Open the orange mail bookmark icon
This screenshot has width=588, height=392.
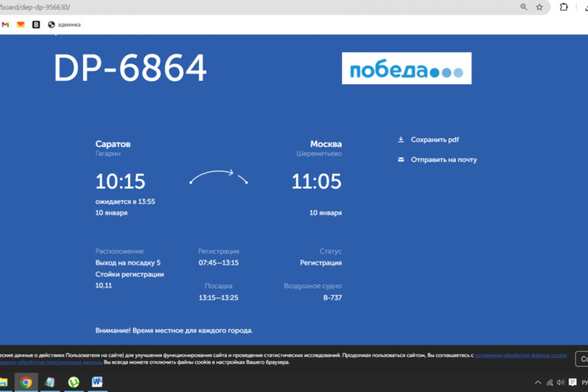point(20,24)
